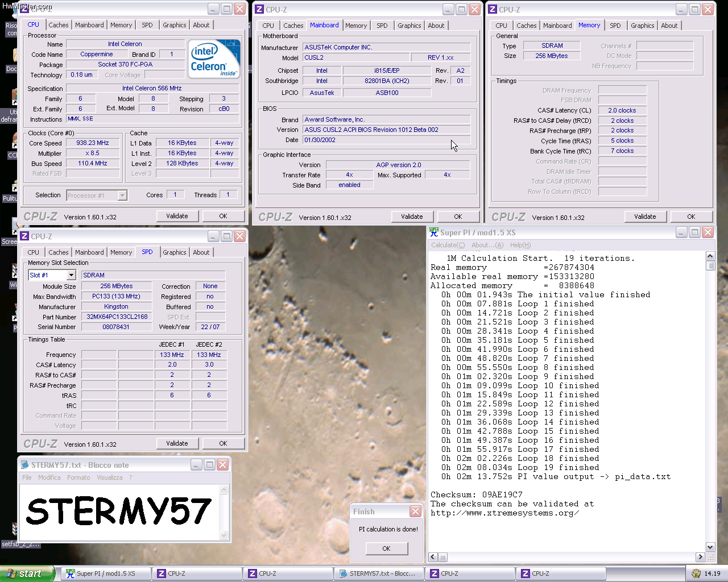Click the Part Number field 32MX64PC133CL2168
Image resolution: width=728 pixels, height=582 pixels.
point(117,317)
